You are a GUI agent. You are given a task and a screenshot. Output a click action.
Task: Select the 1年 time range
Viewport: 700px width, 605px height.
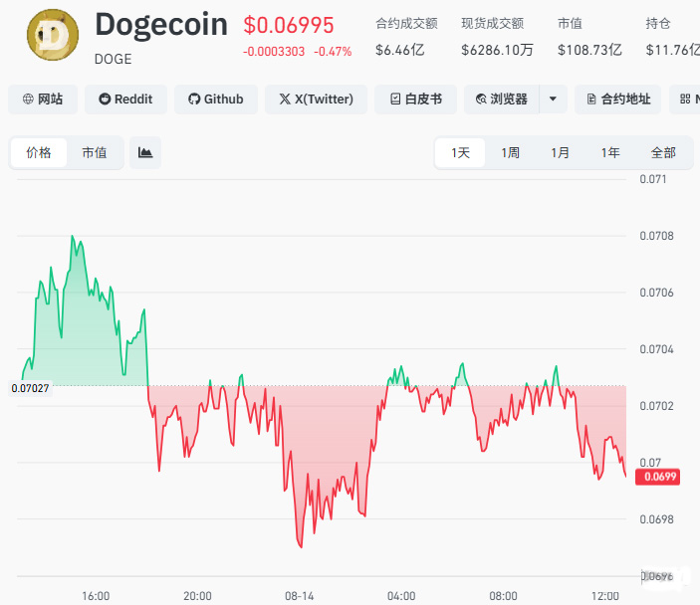coord(610,153)
